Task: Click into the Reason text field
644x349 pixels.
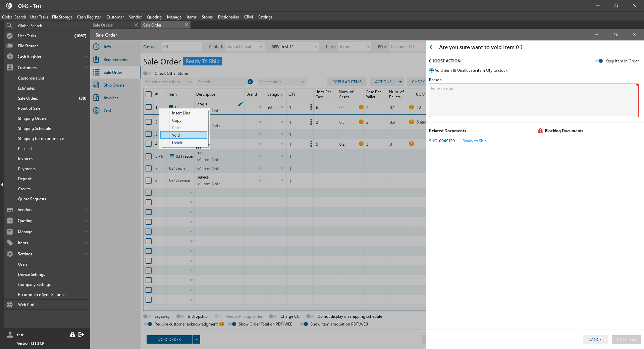Action: pos(533,100)
